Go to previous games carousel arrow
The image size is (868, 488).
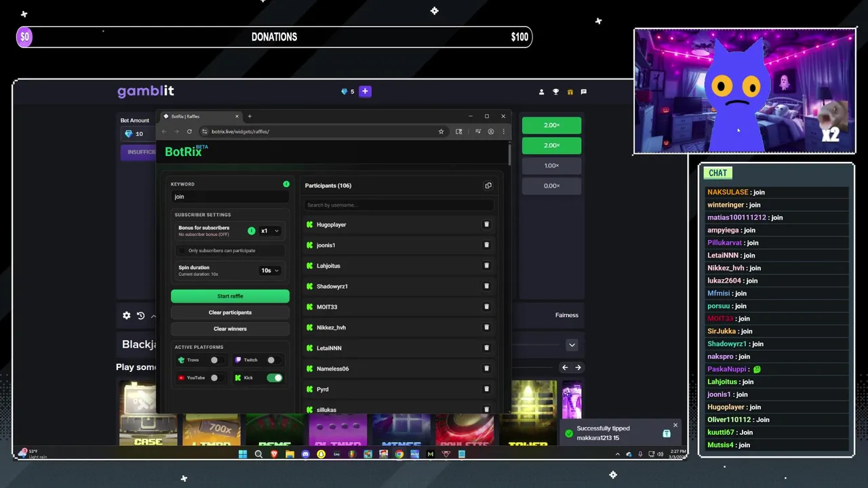[x=565, y=367]
